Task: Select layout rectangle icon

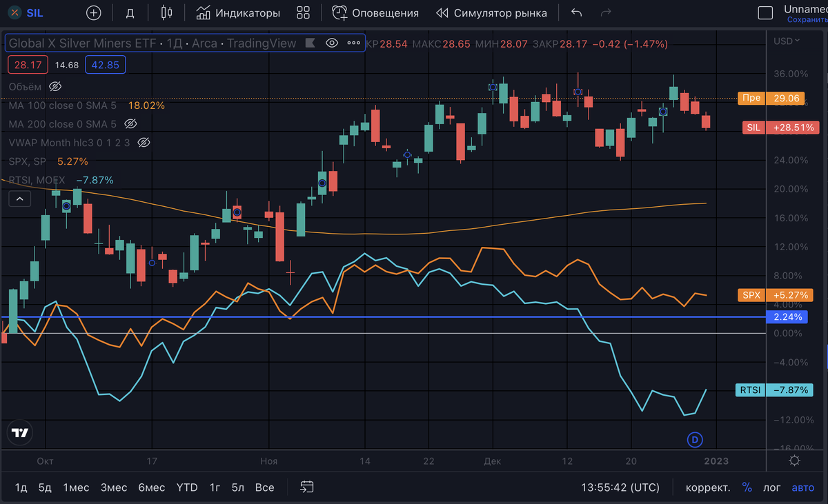Action: pyautogui.click(x=765, y=12)
